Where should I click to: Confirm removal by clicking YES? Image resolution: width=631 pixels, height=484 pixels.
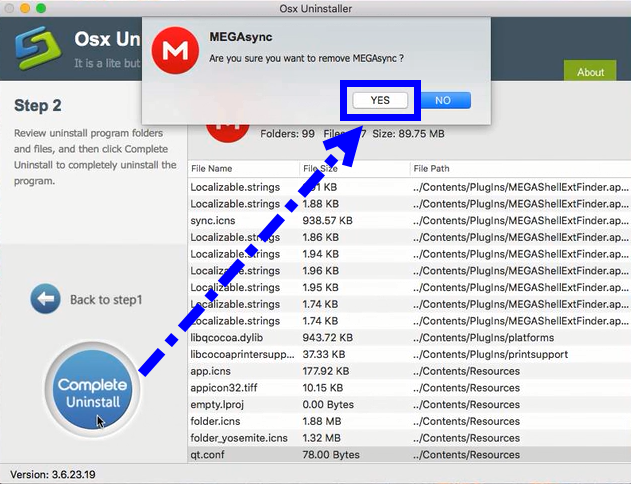pyautogui.click(x=380, y=100)
